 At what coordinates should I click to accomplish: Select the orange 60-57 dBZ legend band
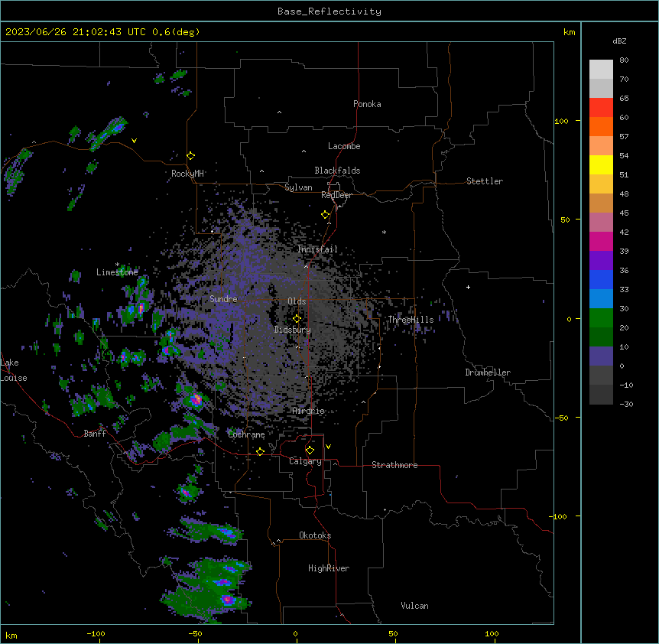(x=601, y=126)
